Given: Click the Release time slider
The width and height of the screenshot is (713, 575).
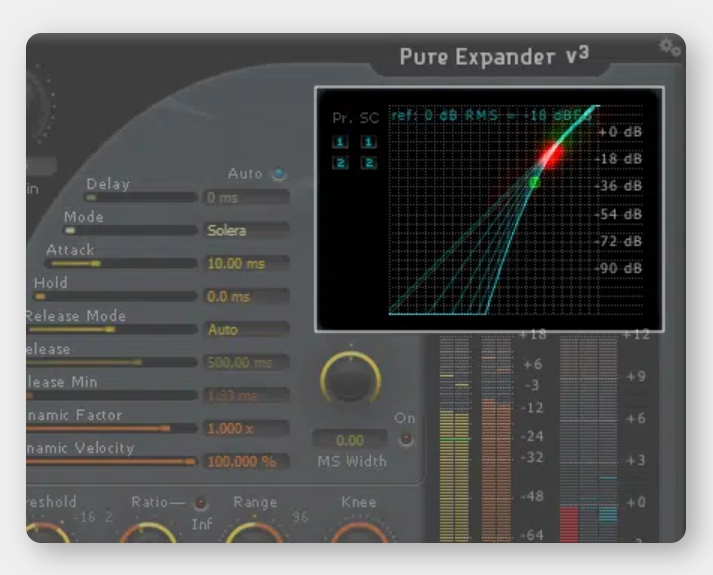Looking at the screenshot, I should click(111, 362).
